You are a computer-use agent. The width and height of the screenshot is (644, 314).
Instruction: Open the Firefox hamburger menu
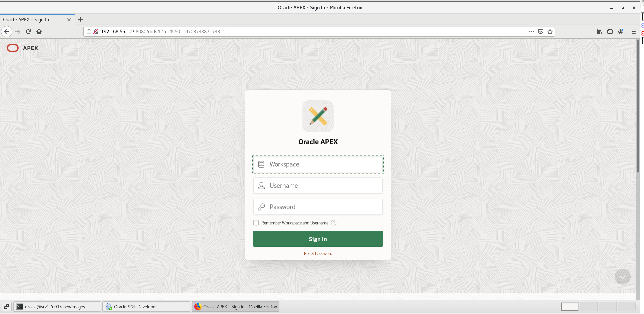click(x=634, y=32)
